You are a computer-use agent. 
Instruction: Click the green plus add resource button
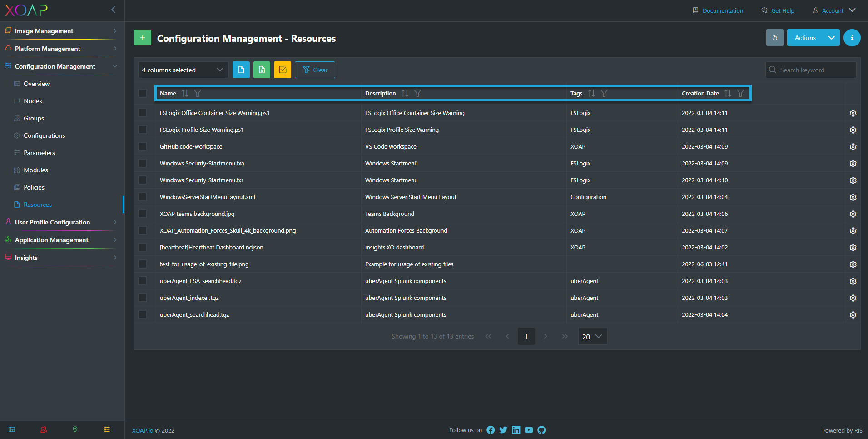click(x=142, y=38)
